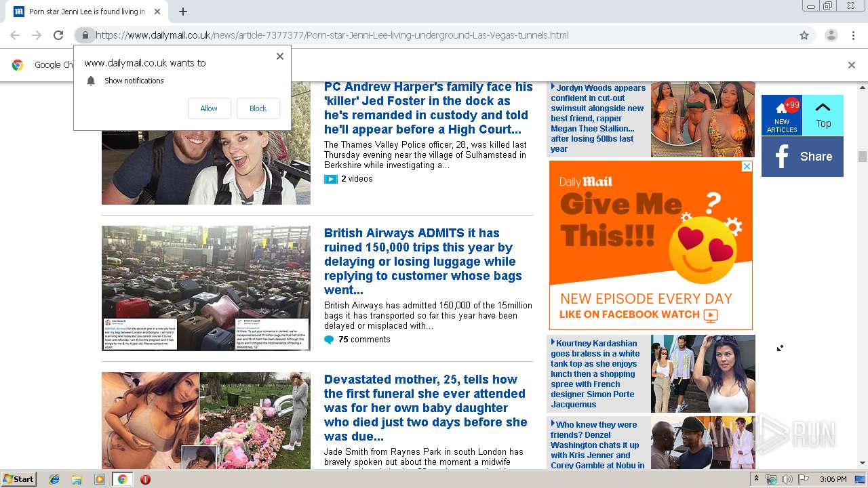Close the Jenni Lee article tab
The height and width of the screenshot is (488, 868).
pyautogui.click(x=157, y=12)
